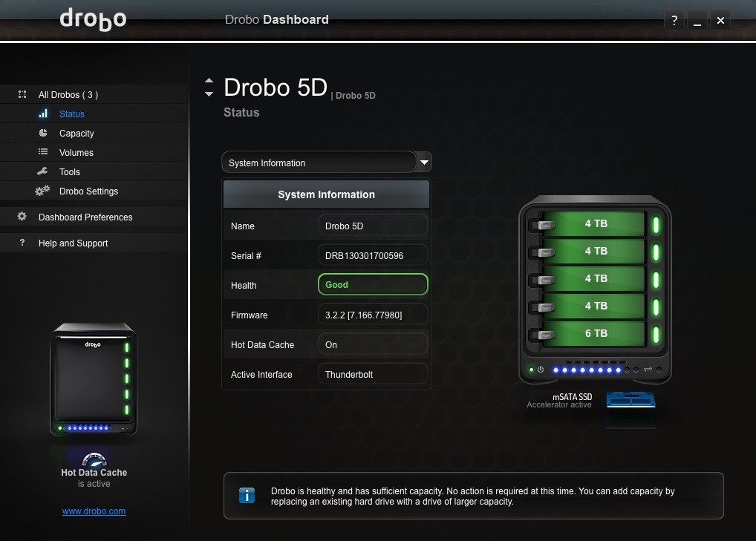Image resolution: width=756 pixels, height=541 pixels.
Task: Visit the www.drobo.com link
Action: tap(94, 511)
